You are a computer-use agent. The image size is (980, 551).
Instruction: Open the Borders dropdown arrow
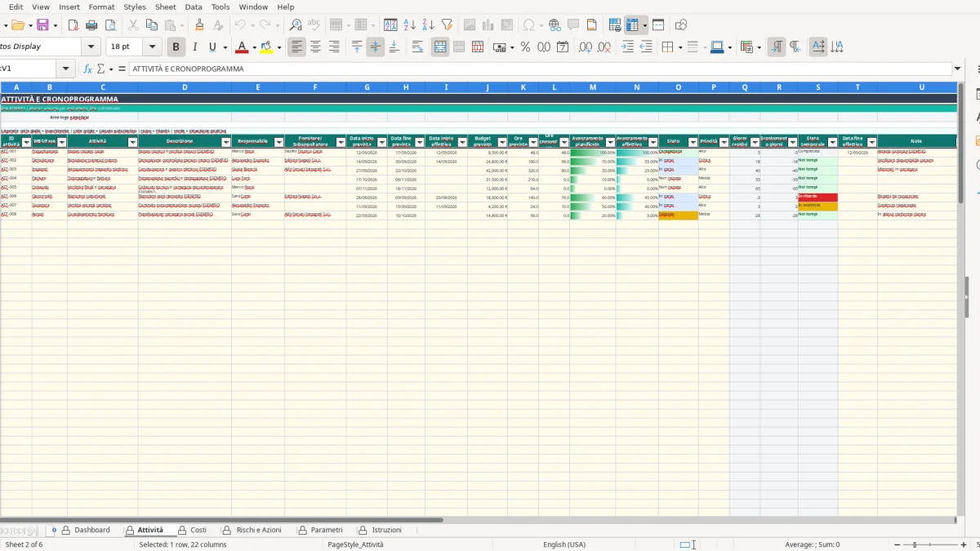point(679,47)
